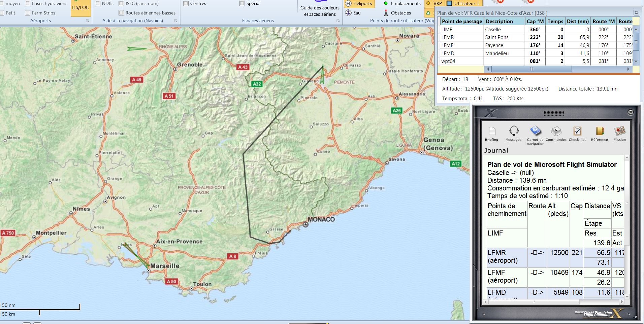This screenshot has height=324, width=644.
Task: Select the wpt04 waypoint row
Action: (537, 61)
